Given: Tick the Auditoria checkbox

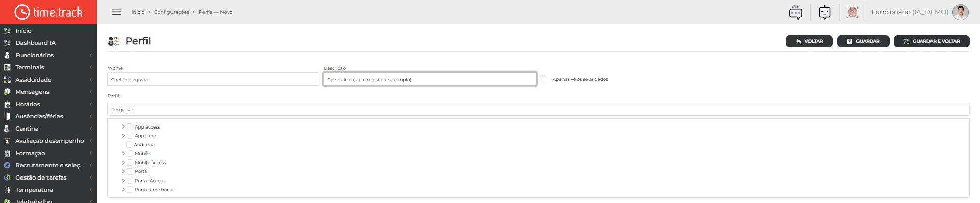Looking at the screenshot, I should coord(129,145).
